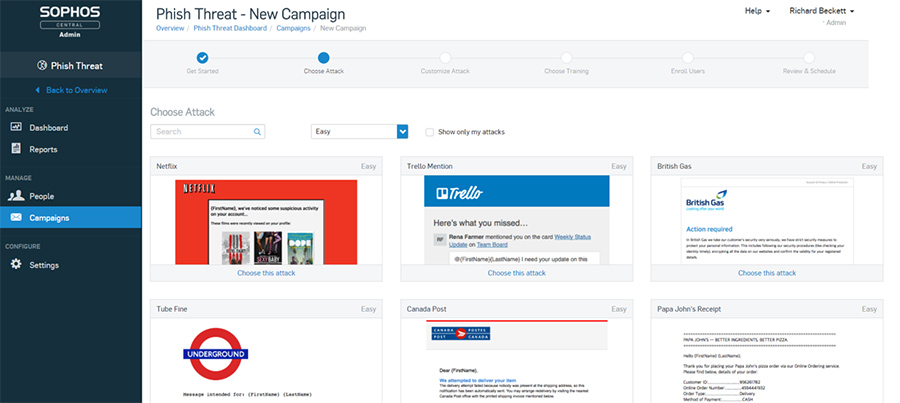Click the Sophos Central logo
Screen dimensions: 900x403
(x=70, y=21)
